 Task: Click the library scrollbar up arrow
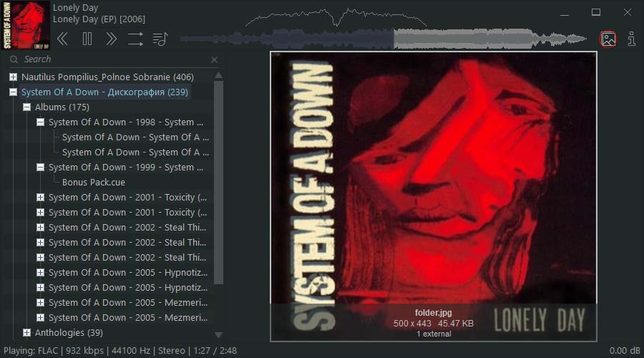pos(218,75)
